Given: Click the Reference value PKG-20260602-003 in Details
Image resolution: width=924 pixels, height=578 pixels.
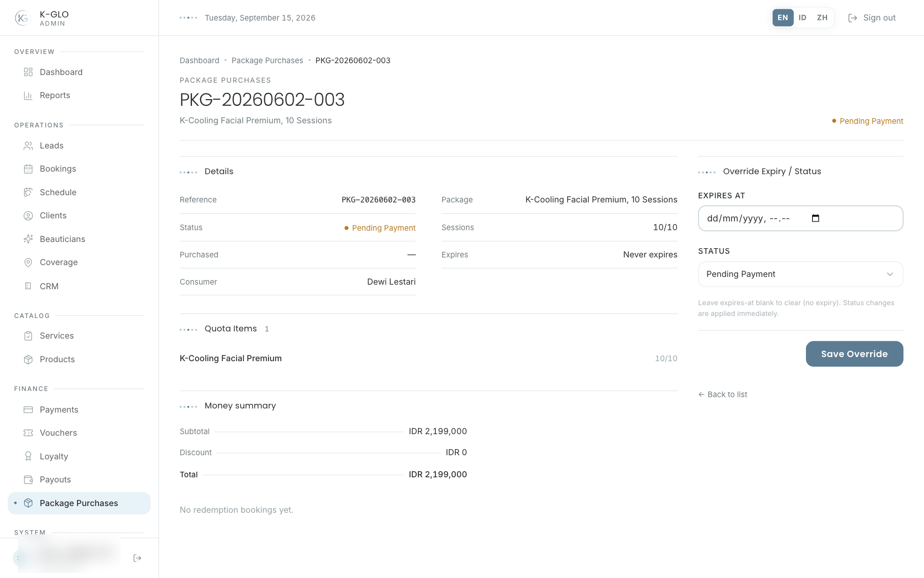Looking at the screenshot, I should click(378, 200).
